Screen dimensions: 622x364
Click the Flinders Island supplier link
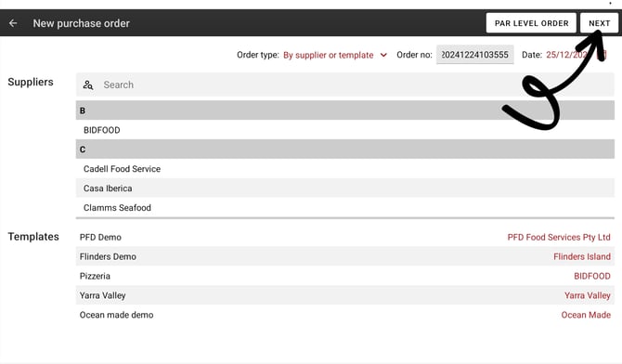coord(582,256)
